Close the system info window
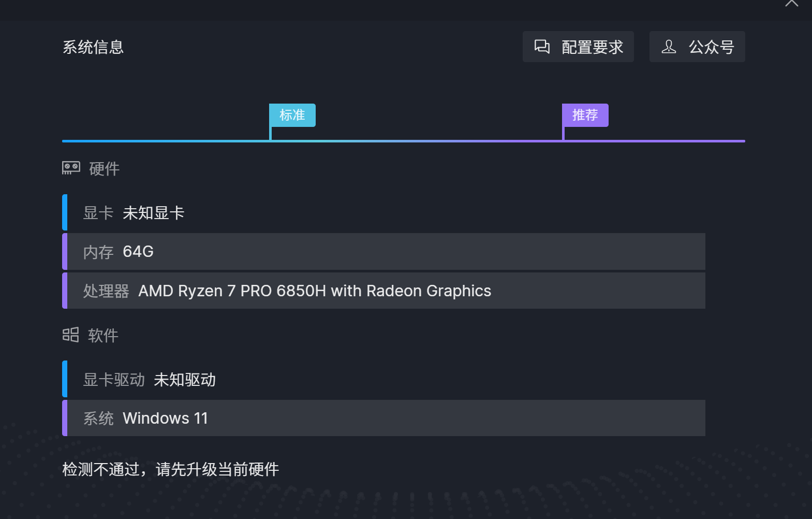This screenshot has width=812, height=519. 791,3
